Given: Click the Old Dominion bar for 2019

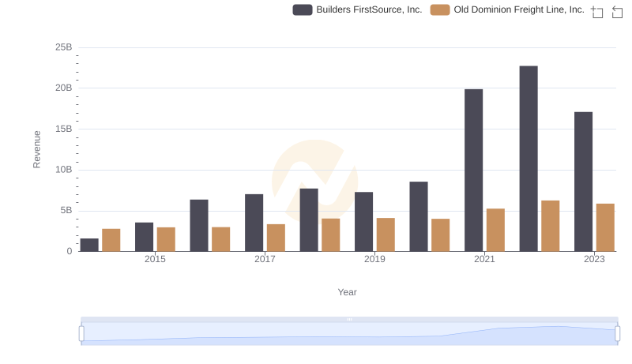Looking at the screenshot, I should click(x=386, y=235).
